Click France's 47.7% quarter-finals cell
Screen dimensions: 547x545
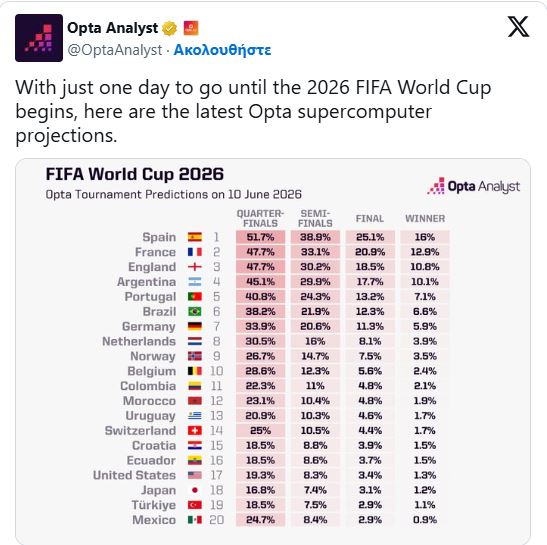[x=260, y=252]
